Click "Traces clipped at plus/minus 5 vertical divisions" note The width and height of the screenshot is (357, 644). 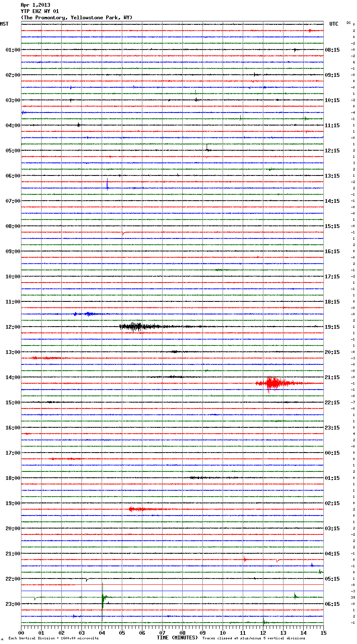[254, 639]
